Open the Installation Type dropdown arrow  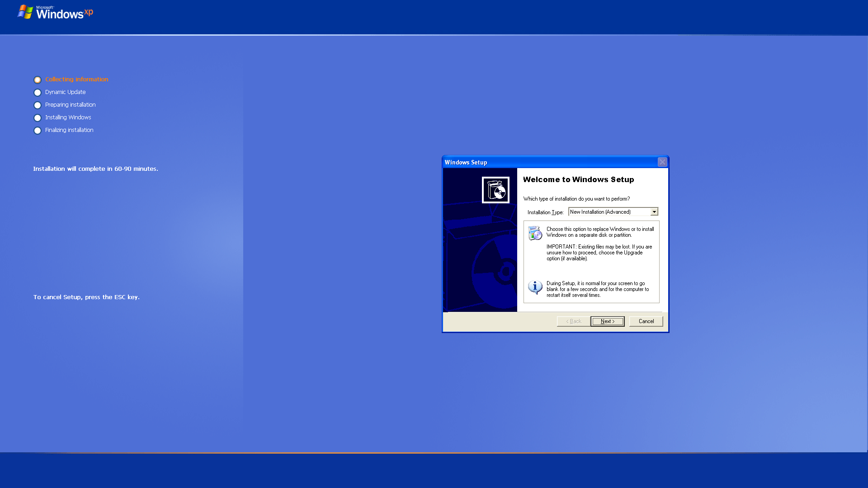[x=654, y=212]
